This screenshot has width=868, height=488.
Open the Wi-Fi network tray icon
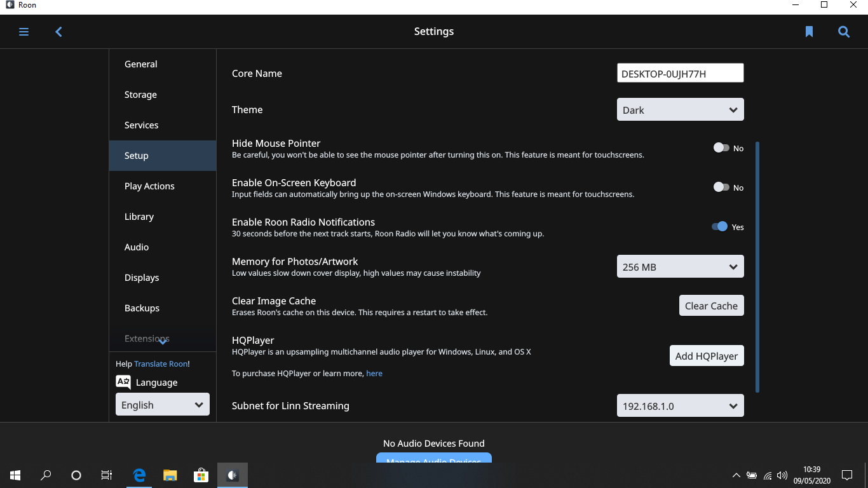(x=768, y=475)
